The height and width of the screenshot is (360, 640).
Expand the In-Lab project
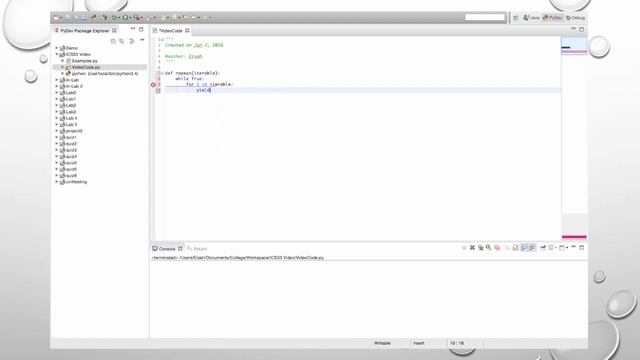[x=57, y=80]
